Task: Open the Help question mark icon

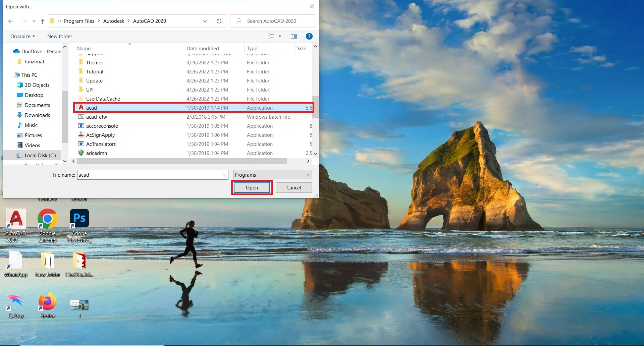Action: (x=309, y=36)
